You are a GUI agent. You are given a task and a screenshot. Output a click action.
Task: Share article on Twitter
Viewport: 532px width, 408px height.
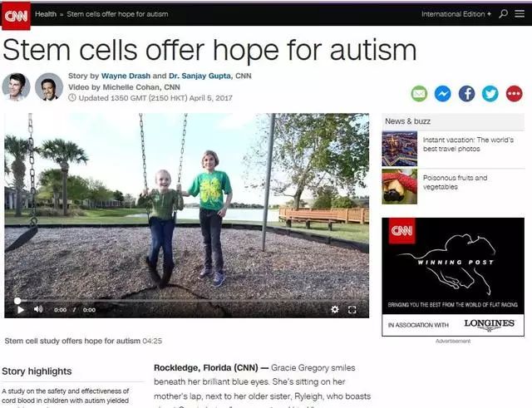490,94
